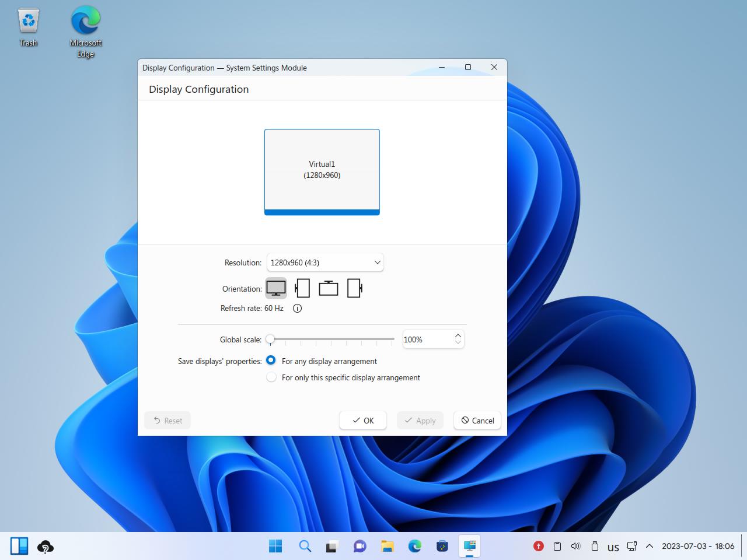This screenshot has width=747, height=560.
Task: Open the store bag icon on taskbar
Action: (x=442, y=546)
